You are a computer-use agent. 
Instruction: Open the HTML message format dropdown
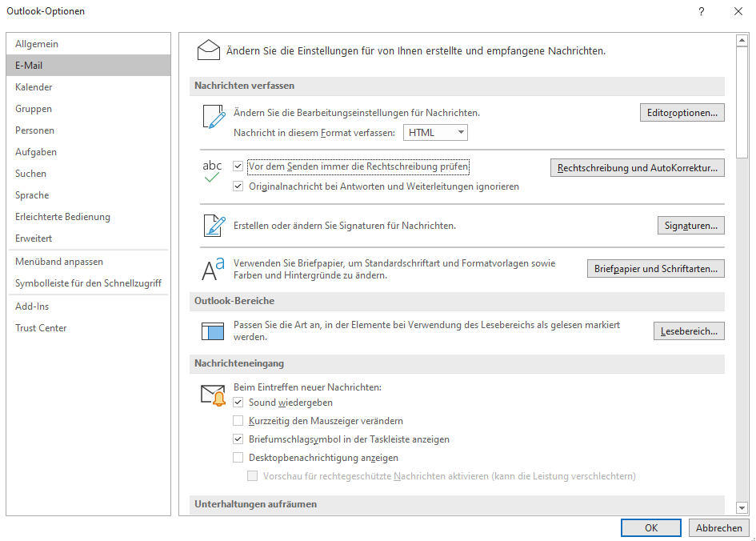click(x=435, y=133)
